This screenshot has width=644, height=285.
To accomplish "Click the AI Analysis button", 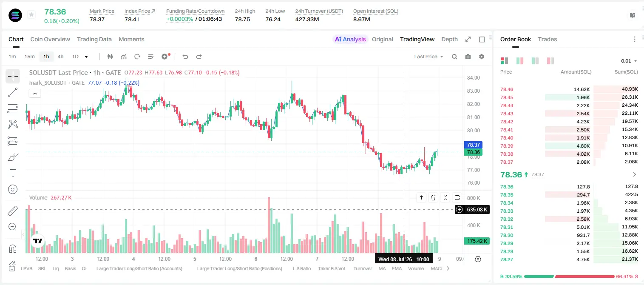I will tap(350, 39).
